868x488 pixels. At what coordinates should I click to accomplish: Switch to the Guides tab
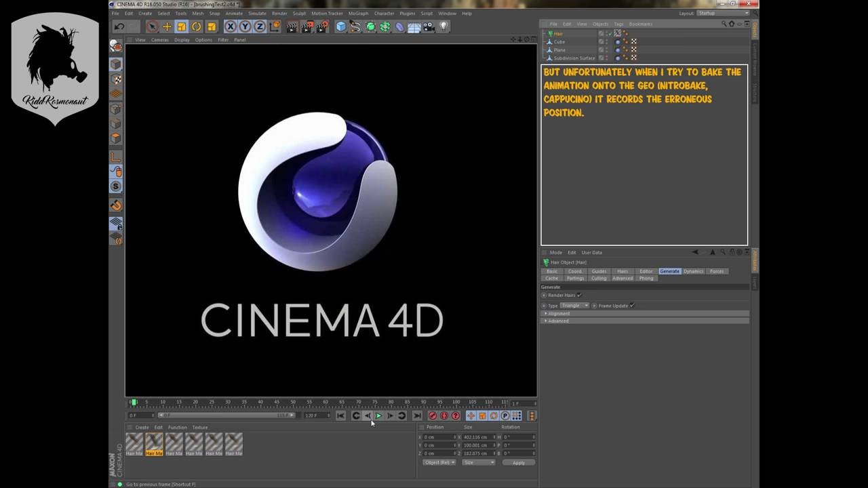coord(599,271)
